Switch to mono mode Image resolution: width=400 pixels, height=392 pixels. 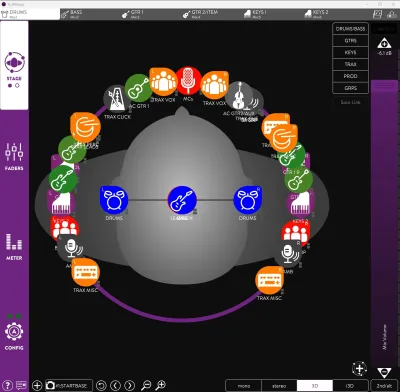click(244, 386)
